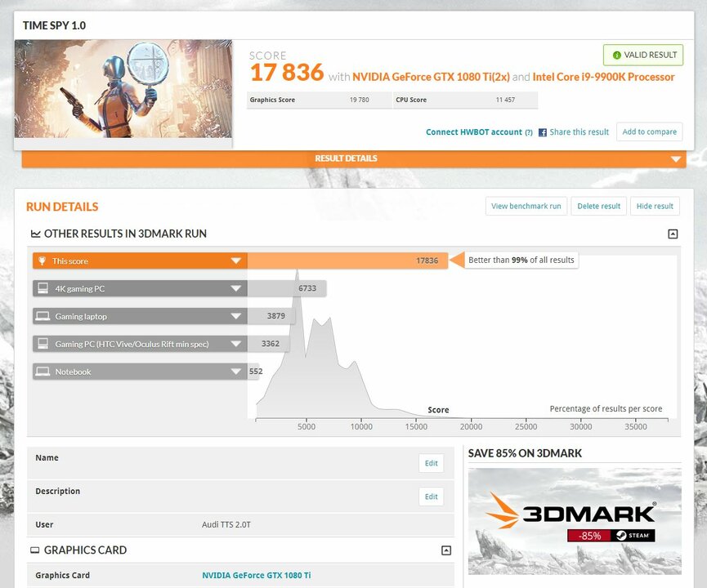The width and height of the screenshot is (707, 588).
Task: Open Intel Core i9-9900K Processor link
Action: 603,77
